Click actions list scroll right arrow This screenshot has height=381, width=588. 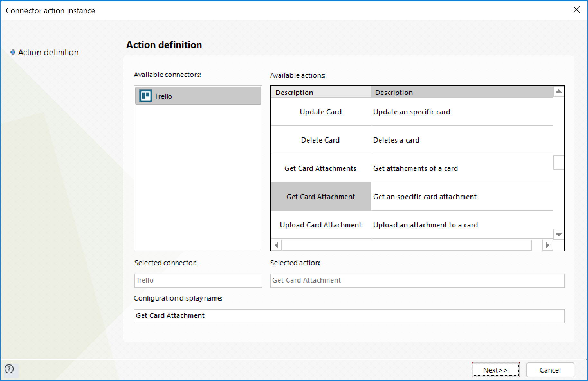point(547,245)
